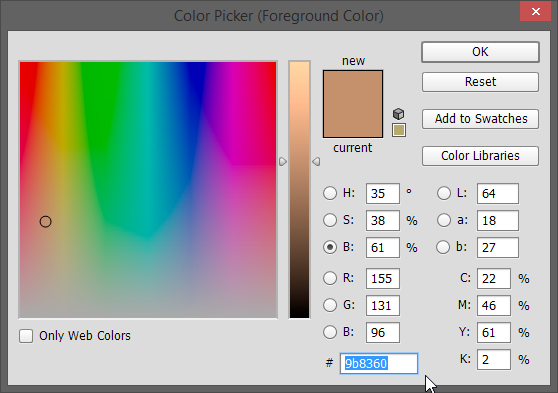Click the Lab b field showing 27
The height and width of the screenshot is (393, 558).
(x=498, y=247)
